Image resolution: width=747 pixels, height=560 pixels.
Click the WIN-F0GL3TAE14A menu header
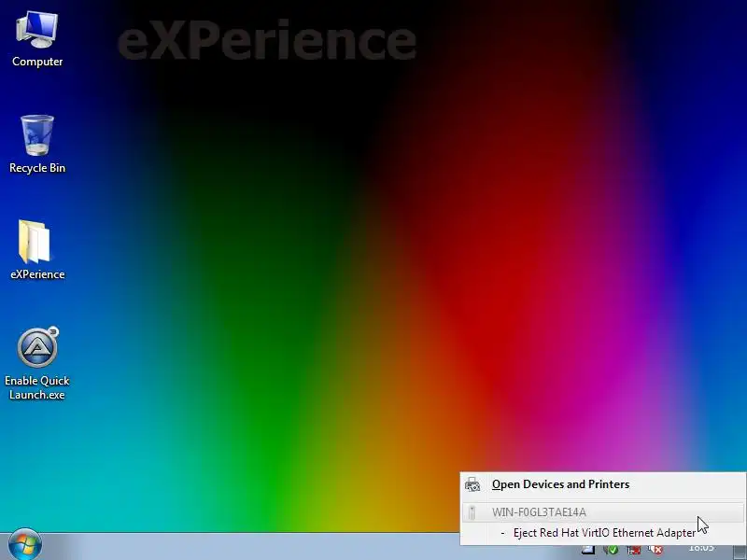click(x=602, y=511)
